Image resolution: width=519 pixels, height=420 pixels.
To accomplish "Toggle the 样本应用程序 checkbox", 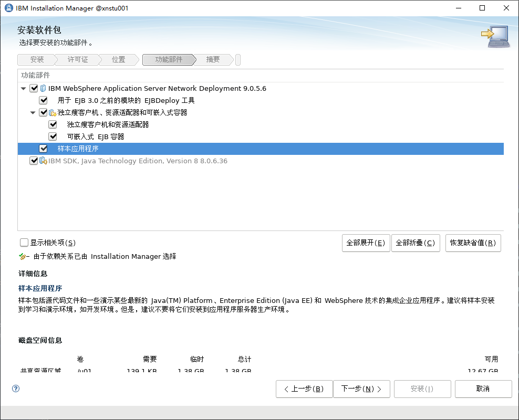I will pos(44,149).
